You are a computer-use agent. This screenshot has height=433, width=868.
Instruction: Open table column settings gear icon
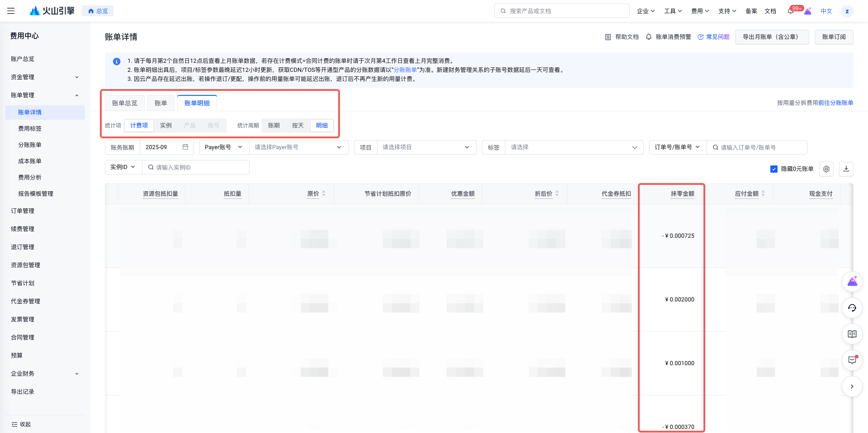[x=826, y=169]
